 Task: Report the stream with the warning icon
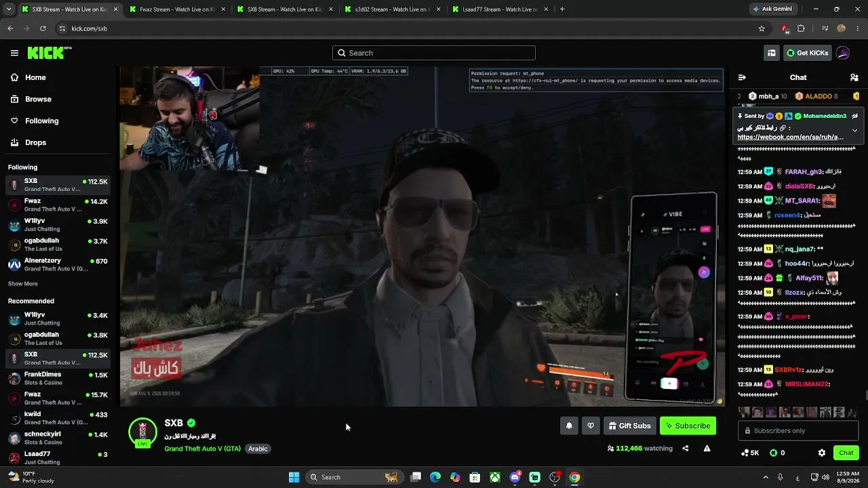coord(707,448)
